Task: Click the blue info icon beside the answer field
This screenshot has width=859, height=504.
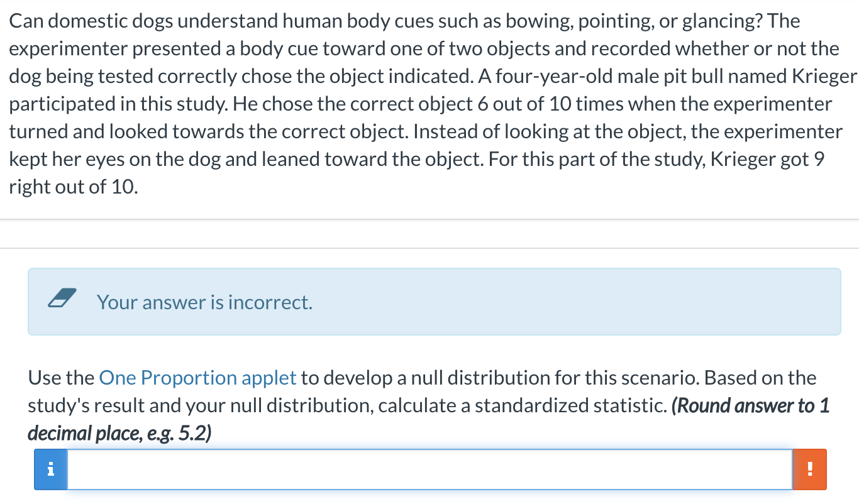Action: [x=50, y=469]
